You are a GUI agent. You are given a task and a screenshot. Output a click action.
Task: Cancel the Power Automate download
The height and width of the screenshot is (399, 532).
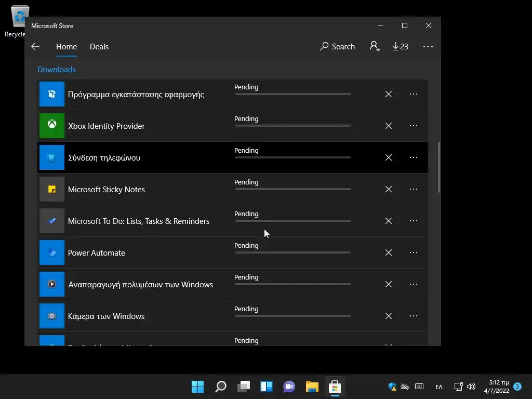click(389, 253)
